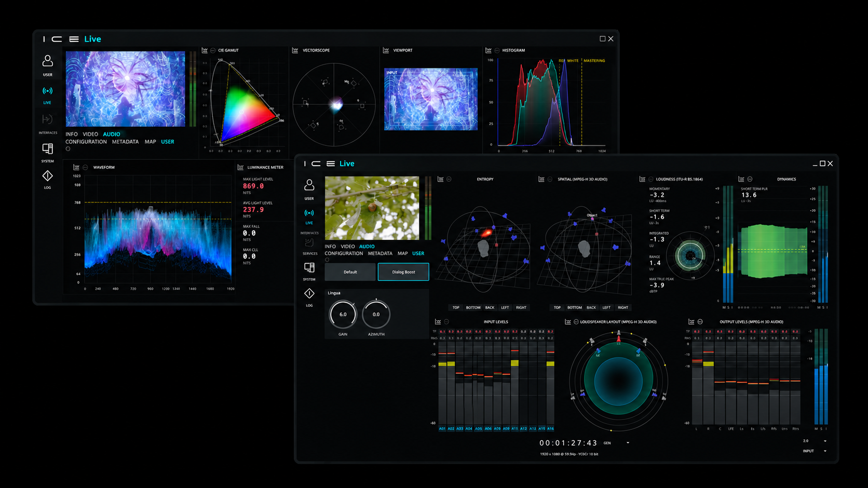Open the hamburger menu in the back window
The height and width of the screenshot is (488, 868).
(x=74, y=39)
